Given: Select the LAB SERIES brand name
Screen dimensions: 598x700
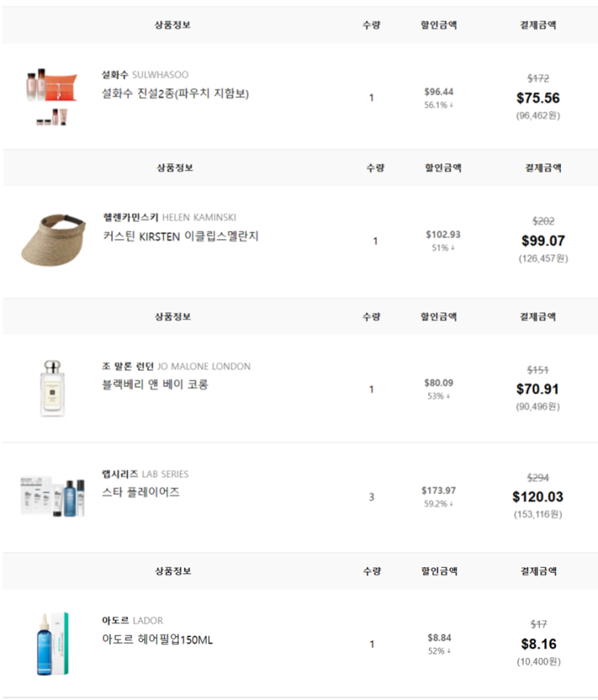Looking at the screenshot, I should [x=165, y=474].
